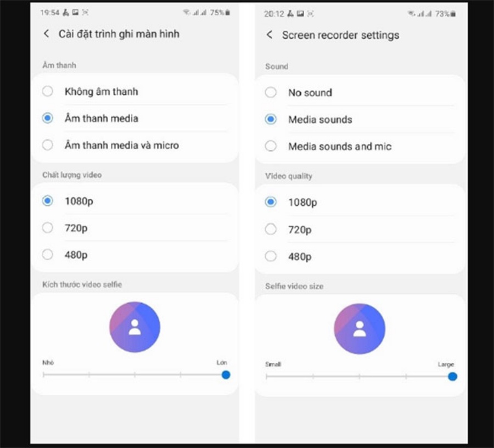Select the No sound radio button
494x448 pixels.
point(271,93)
